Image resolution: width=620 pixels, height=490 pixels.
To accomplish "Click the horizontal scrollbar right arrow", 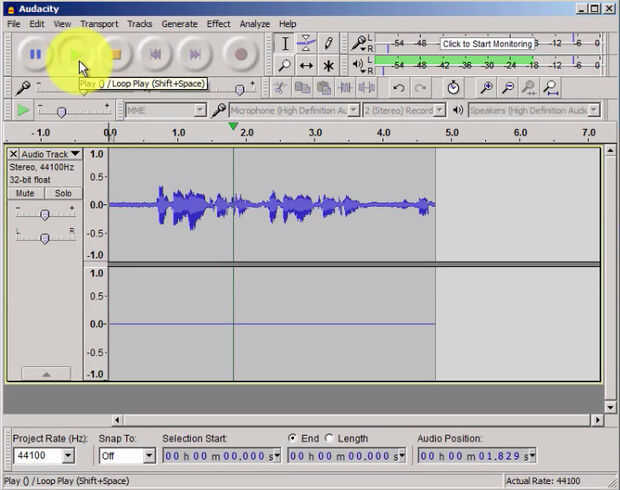I will 597,420.
